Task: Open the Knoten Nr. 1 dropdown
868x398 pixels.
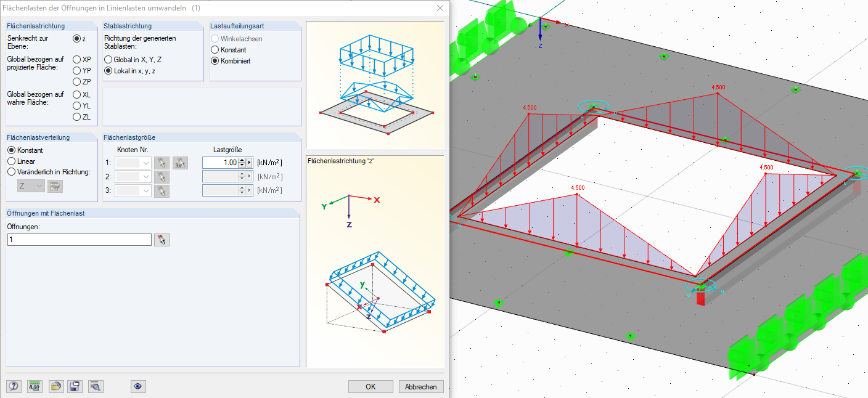Action: click(133, 163)
